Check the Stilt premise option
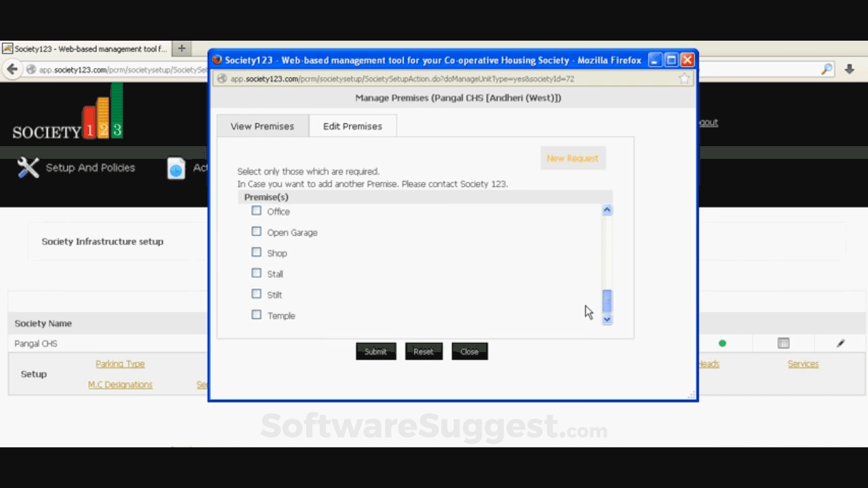The width and height of the screenshot is (868, 488). [257, 294]
